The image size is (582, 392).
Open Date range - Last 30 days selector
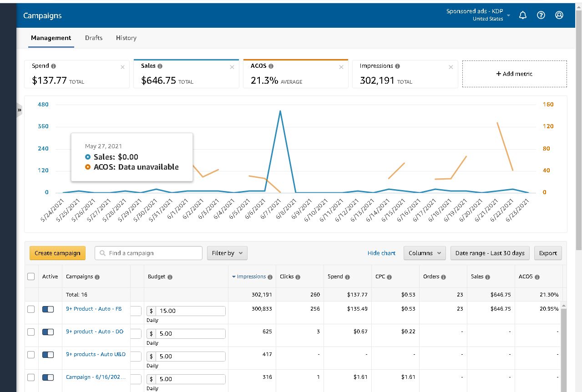click(490, 253)
